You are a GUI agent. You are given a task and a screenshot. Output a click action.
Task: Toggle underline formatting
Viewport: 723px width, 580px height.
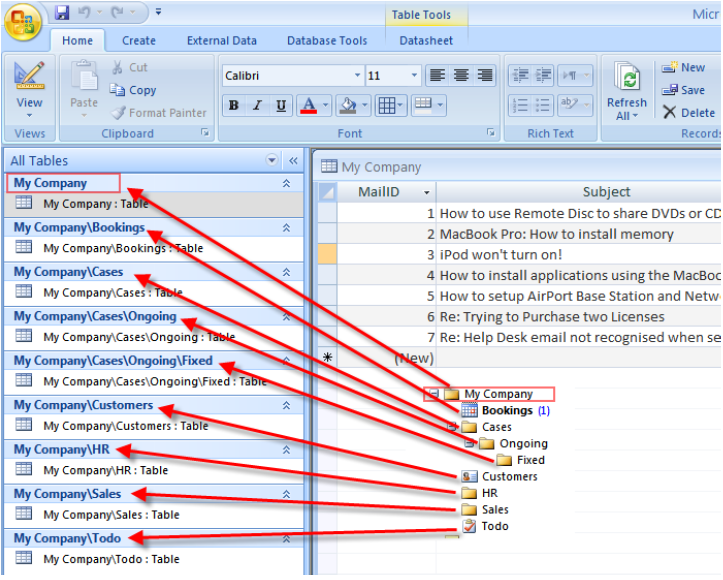(x=281, y=106)
